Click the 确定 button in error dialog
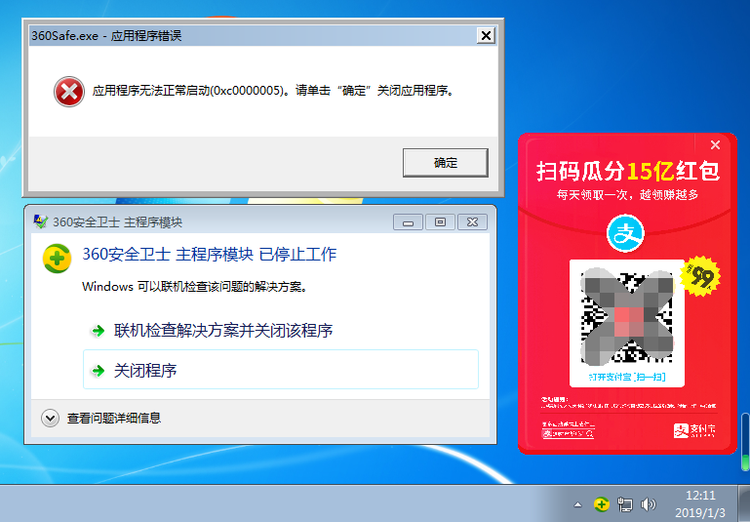 point(445,163)
